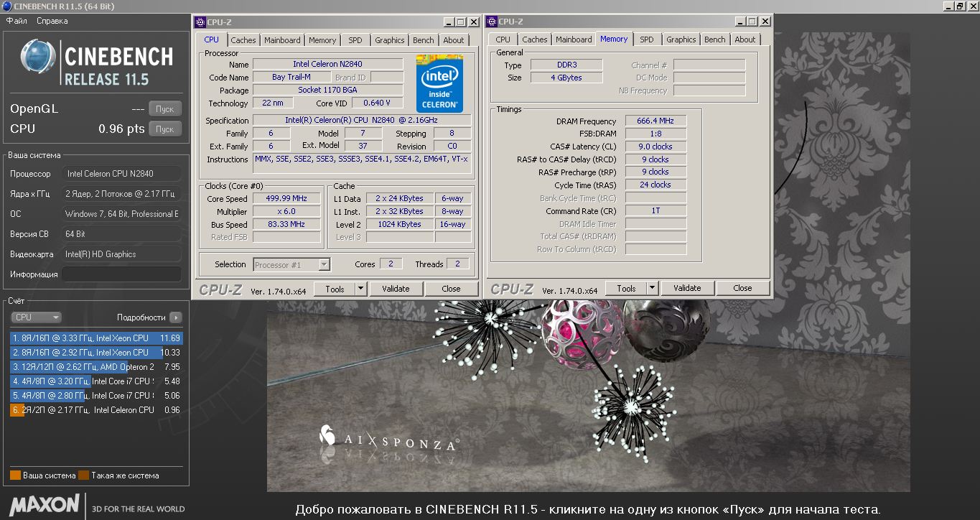The height and width of the screenshot is (520, 980).
Task: Select ranking row 6 Intel Celeron 0.96
Action: [x=96, y=410]
